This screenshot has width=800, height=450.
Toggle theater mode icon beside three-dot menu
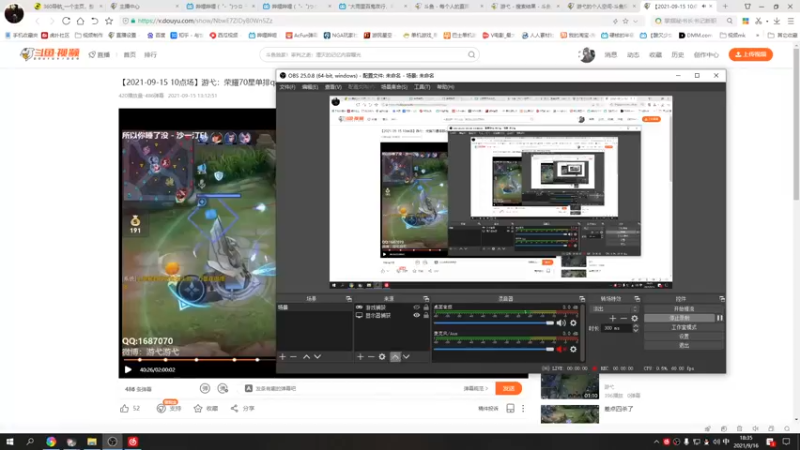tap(510, 409)
